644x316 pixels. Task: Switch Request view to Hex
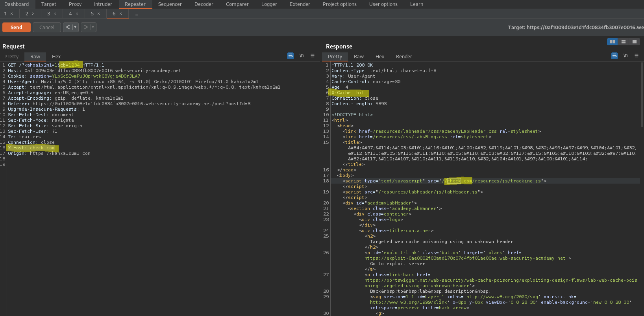pos(56,57)
